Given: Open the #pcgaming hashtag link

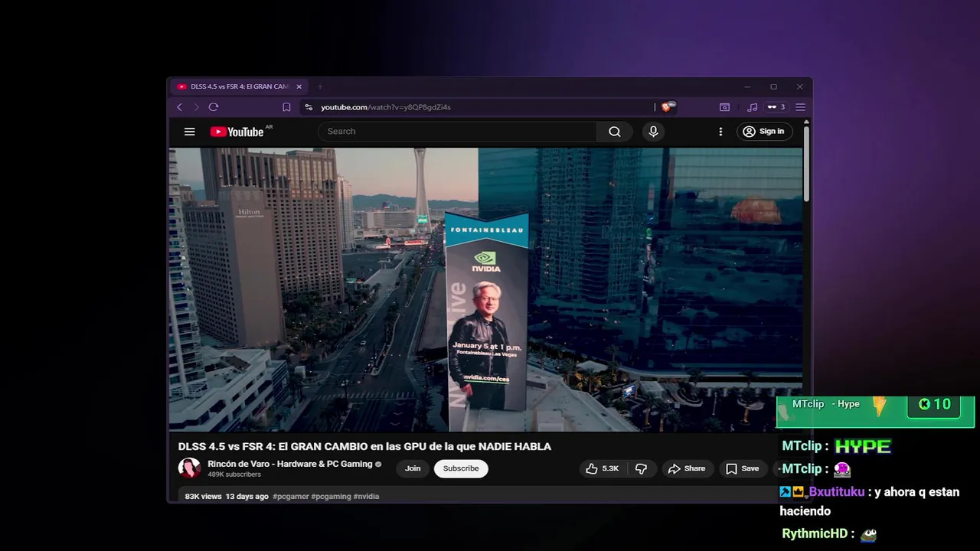Looking at the screenshot, I should pos(331,497).
